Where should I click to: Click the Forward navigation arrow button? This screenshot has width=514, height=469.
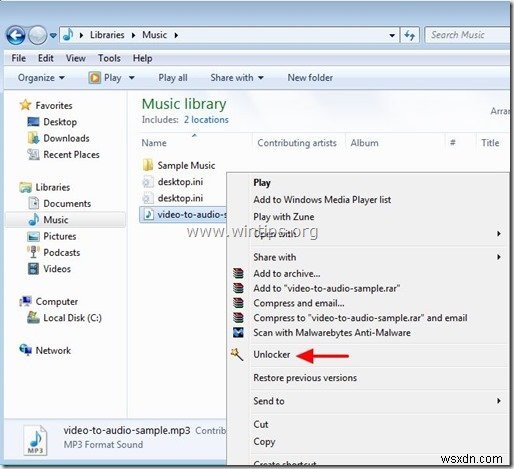[37, 35]
